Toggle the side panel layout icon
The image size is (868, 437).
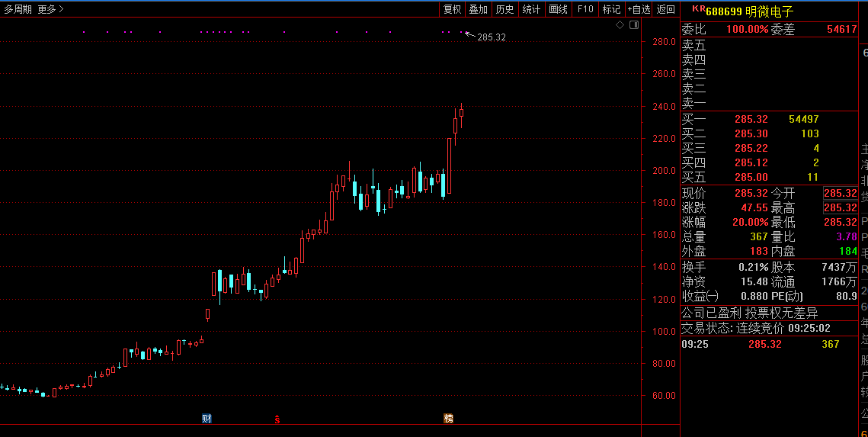tap(633, 24)
